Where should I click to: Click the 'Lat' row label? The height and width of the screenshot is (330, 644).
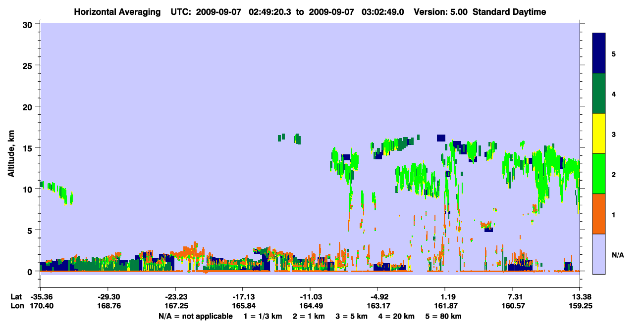click(16, 296)
